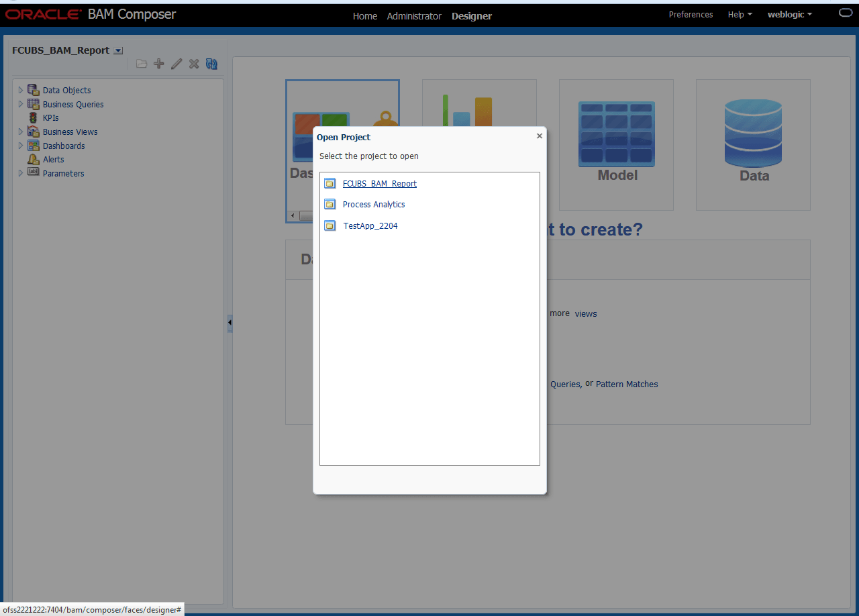859x616 pixels.
Task: Click folder icon beside Process Analytics
Action: coord(330,204)
